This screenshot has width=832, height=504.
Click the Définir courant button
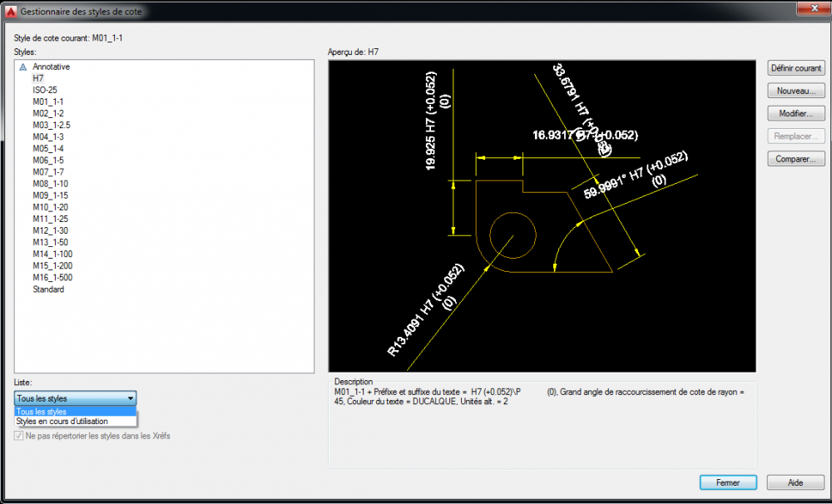796,68
